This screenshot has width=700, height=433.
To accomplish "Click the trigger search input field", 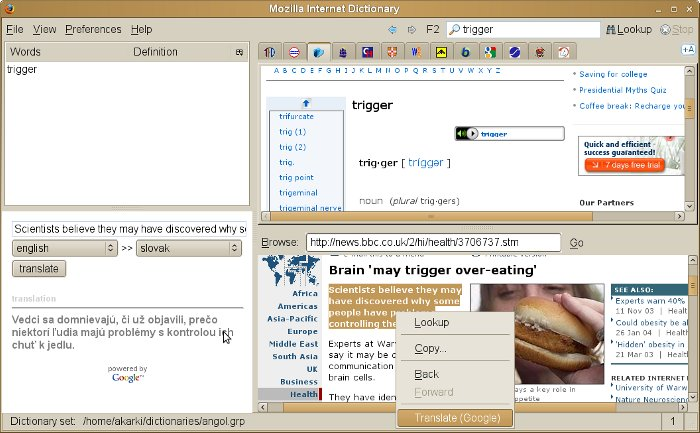I will pyautogui.click(x=524, y=29).
